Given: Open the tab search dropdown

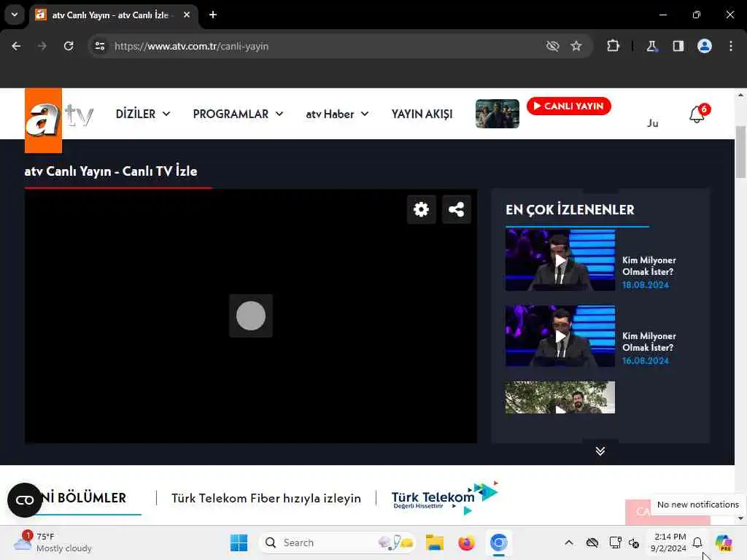Looking at the screenshot, I should (15, 15).
